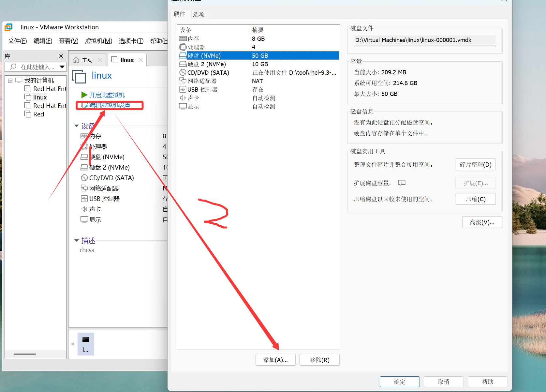546x392 pixels.
Task: Click the VMware Workstation title bar app icon
Action: click(8, 27)
